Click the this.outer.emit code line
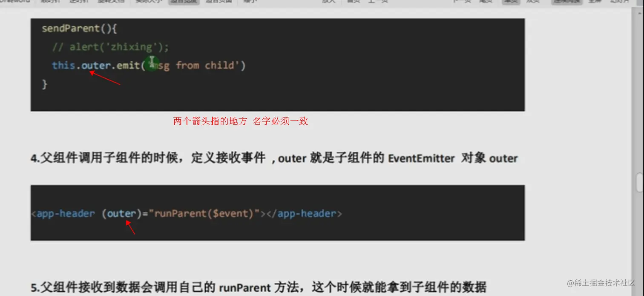The height and width of the screenshot is (296, 644). (x=149, y=66)
